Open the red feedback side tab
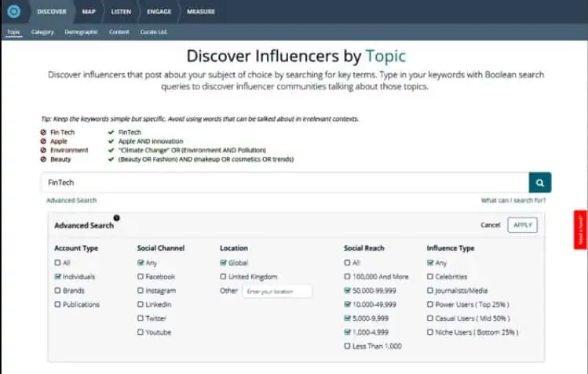The image size is (588, 374). click(x=580, y=230)
